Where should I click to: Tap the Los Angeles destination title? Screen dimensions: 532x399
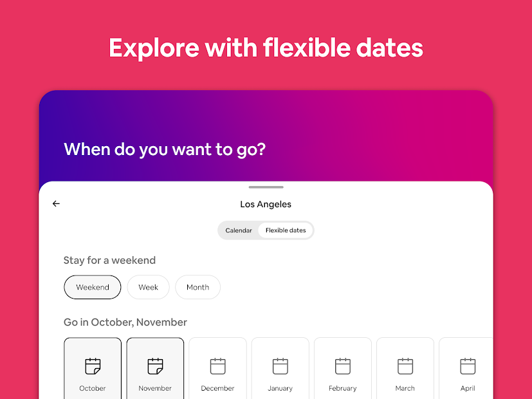click(266, 204)
